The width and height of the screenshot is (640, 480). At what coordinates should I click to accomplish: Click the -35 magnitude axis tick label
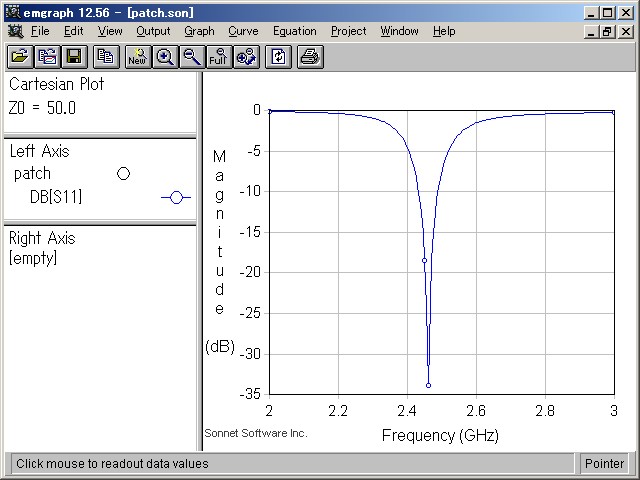pyautogui.click(x=250, y=394)
